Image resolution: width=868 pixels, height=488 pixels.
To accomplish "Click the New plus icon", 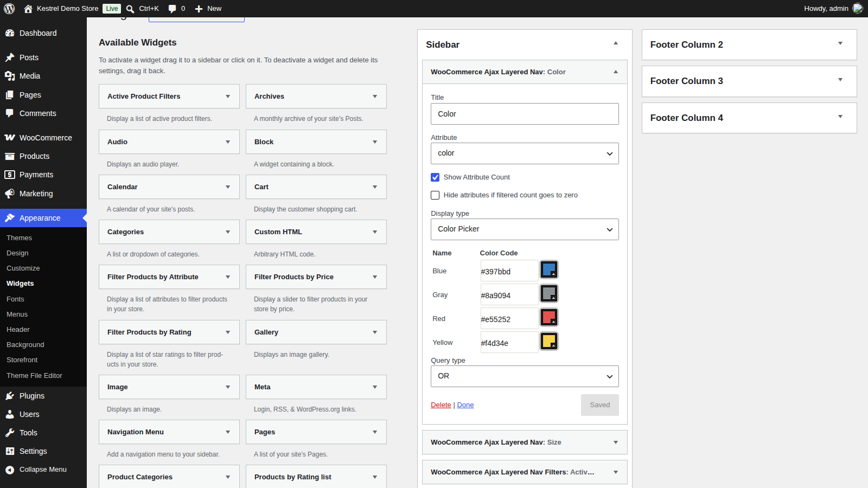I will click(x=199, y=9).
